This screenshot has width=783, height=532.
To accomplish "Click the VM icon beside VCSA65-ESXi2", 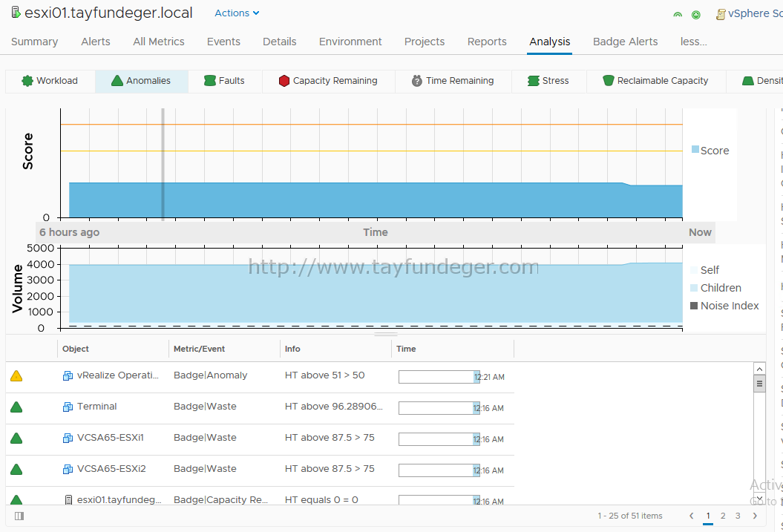I will click(68, 470).
